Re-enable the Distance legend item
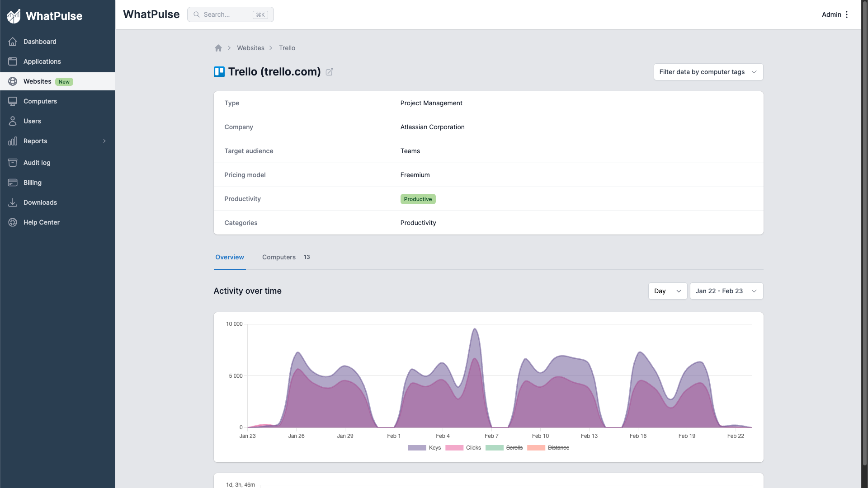Image resolution: width=868 pixels, height=488 pixels. [x=559, y=448]
